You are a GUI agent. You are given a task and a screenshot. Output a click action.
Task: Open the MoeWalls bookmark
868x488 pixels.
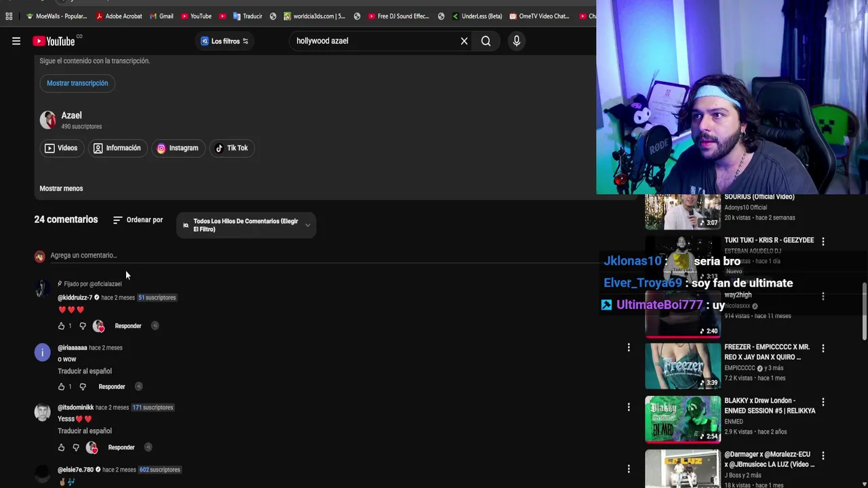tap(56, 16)
